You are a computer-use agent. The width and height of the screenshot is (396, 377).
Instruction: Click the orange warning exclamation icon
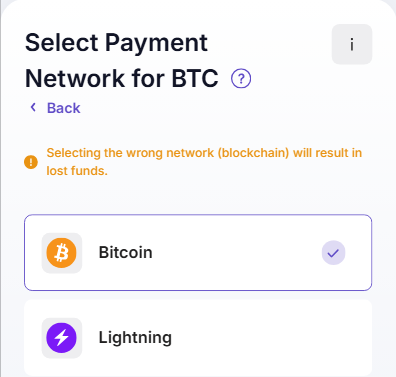pyautogui.click(x=31, y=162)
